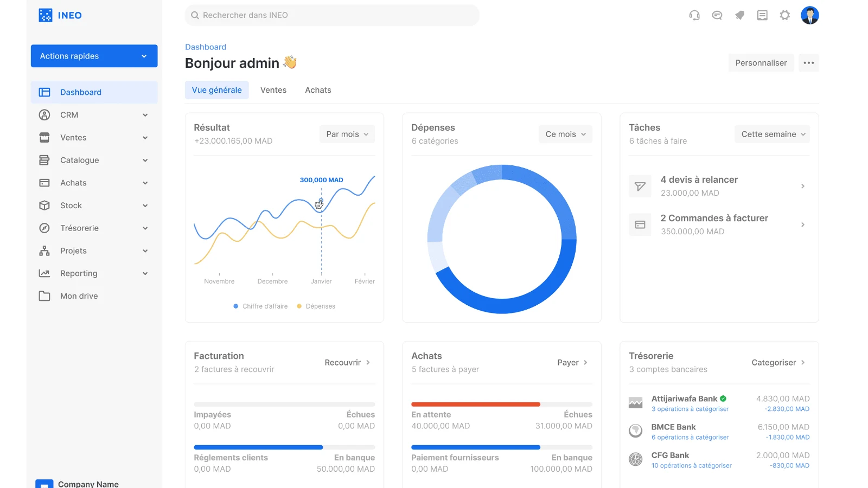Open the Cette semaine dropdown
868x488 pixels.
772,134
